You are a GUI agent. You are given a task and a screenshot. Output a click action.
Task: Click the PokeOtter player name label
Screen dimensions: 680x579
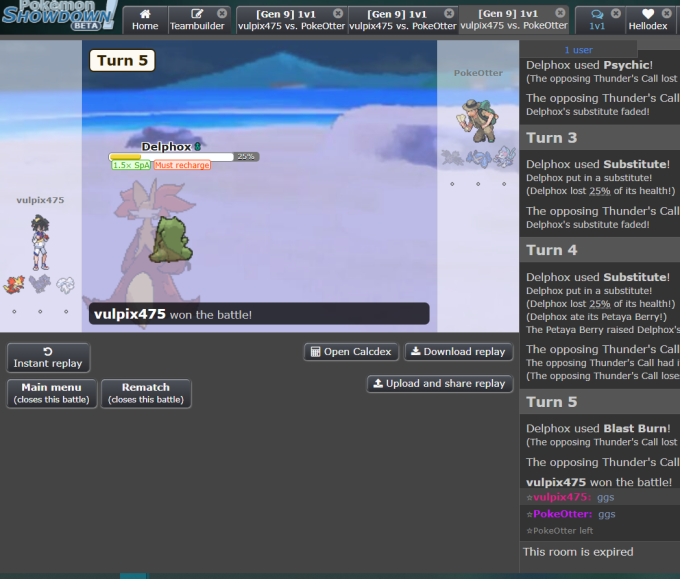tap(478, 73)
